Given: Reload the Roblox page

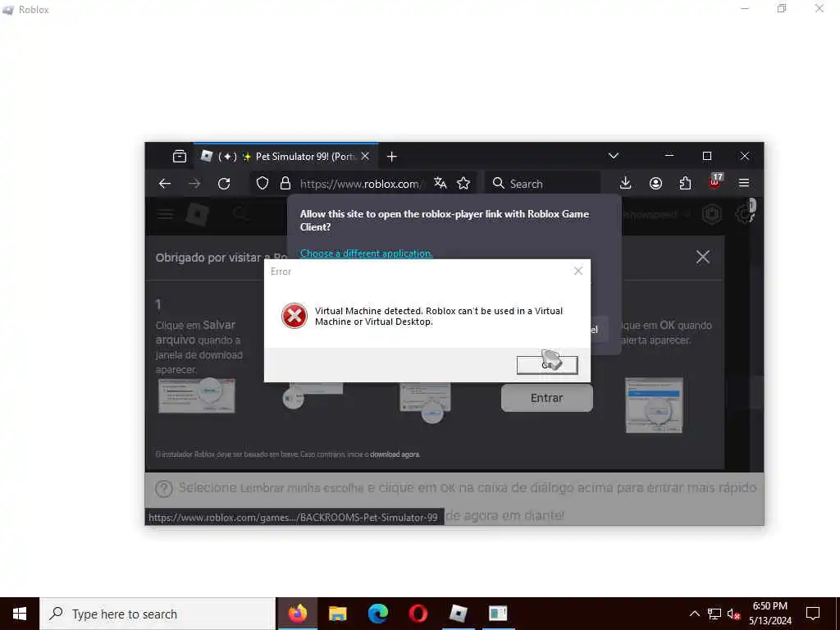Looking at the screenshot, I should pyautogui.click(x=224, y=184).
